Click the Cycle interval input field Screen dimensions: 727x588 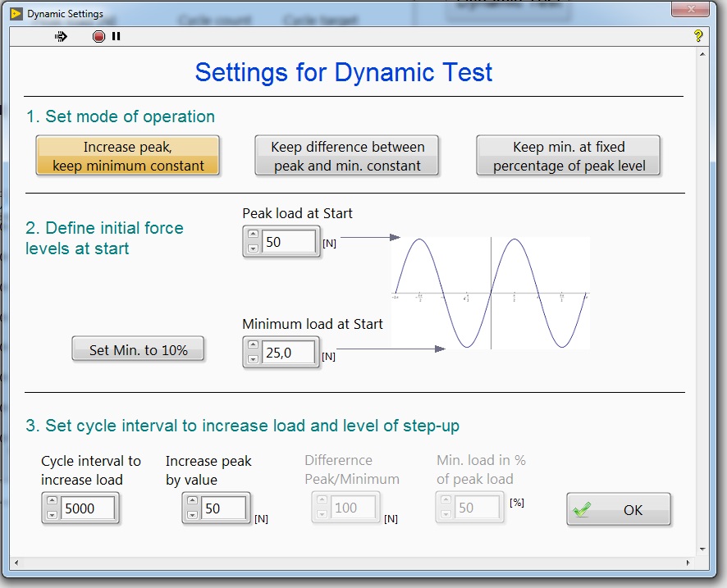coord(89,508)
